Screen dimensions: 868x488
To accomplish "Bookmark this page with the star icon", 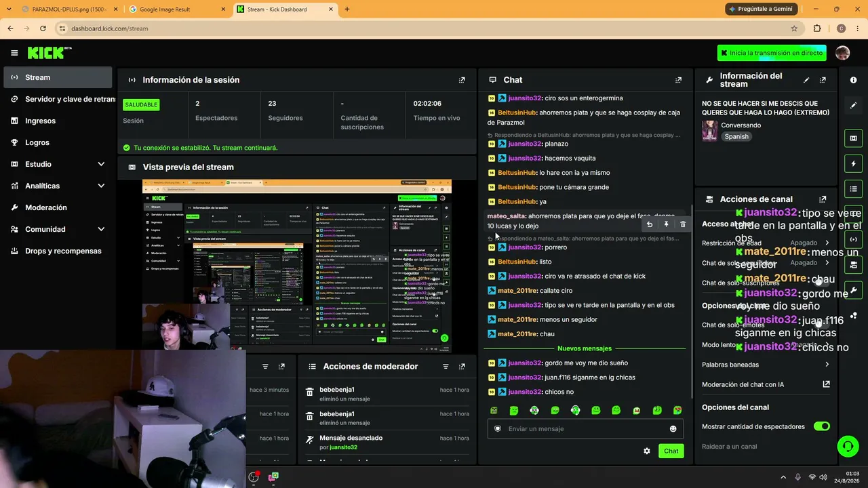I will [794, 28].
